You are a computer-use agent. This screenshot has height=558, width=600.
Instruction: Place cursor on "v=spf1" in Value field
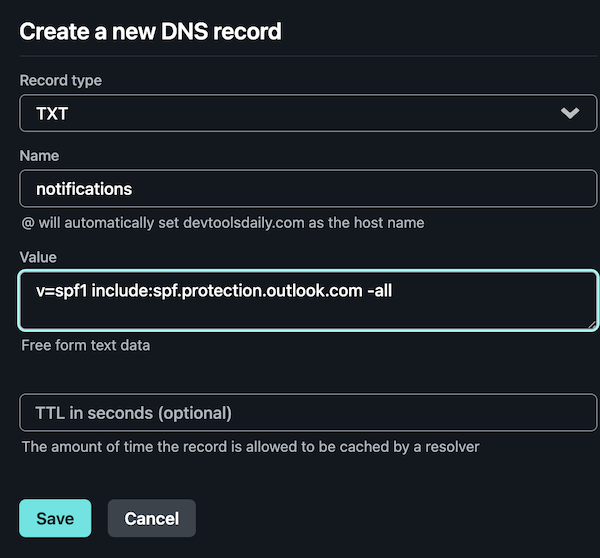pyautogui.click(x=60, y=290)
